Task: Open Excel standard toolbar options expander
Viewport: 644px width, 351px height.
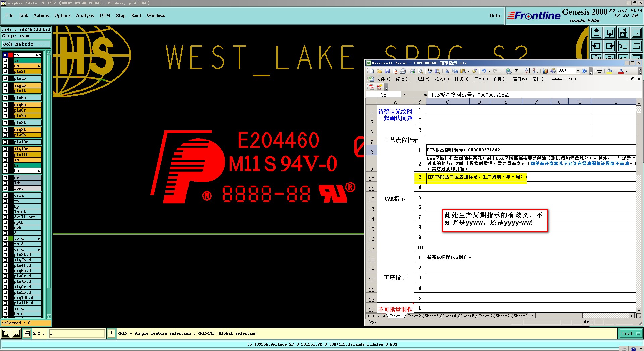Action: click(591, 71)
